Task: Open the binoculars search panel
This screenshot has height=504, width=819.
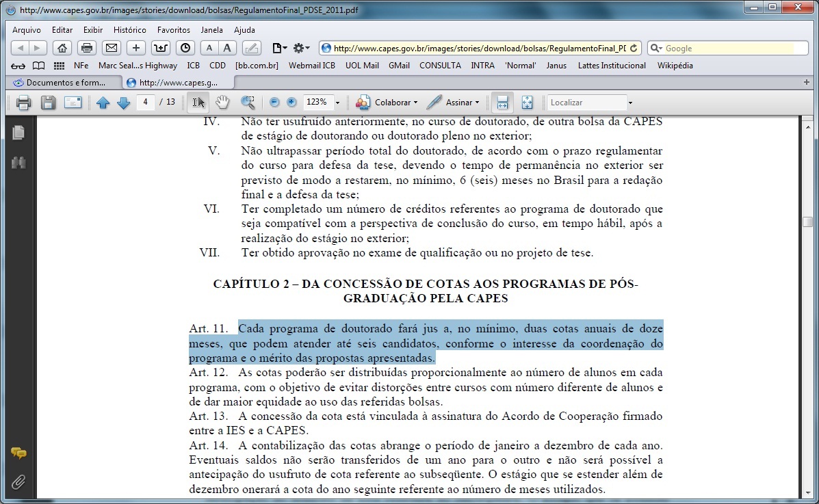Action: tap(18, 163)
